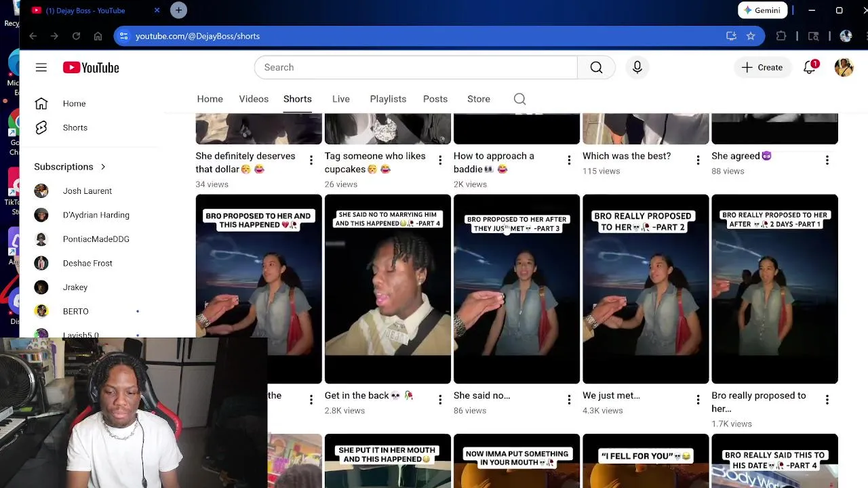Expand the Subscriptions section chevron
The height and width of the screenshot is (488, 868).
pos(103,167)
